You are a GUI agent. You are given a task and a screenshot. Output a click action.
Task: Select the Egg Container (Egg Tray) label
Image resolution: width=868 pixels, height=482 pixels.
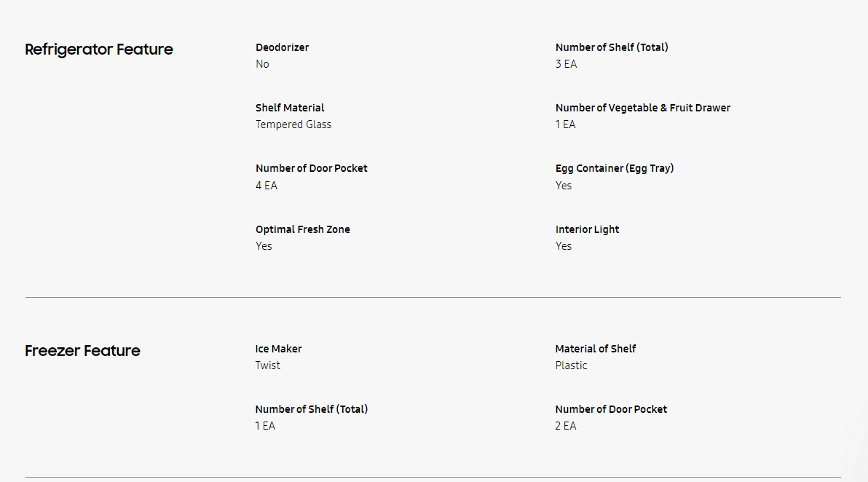[614, 168]
